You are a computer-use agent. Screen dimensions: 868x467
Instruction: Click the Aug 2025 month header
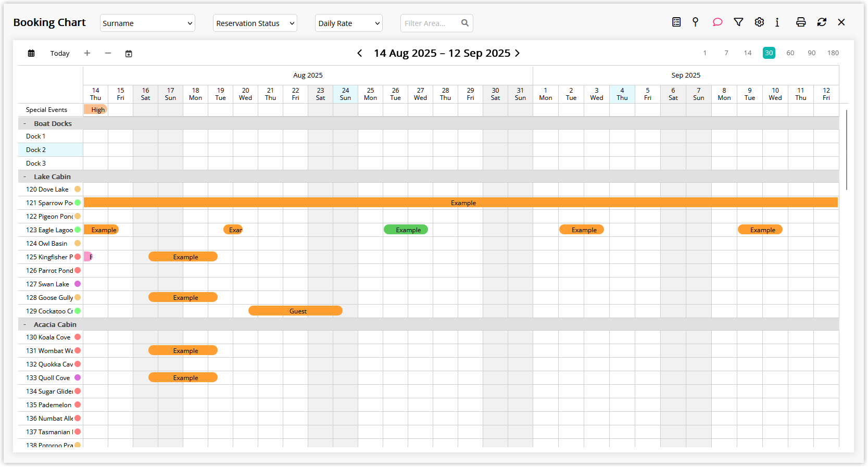pos(308,75)
